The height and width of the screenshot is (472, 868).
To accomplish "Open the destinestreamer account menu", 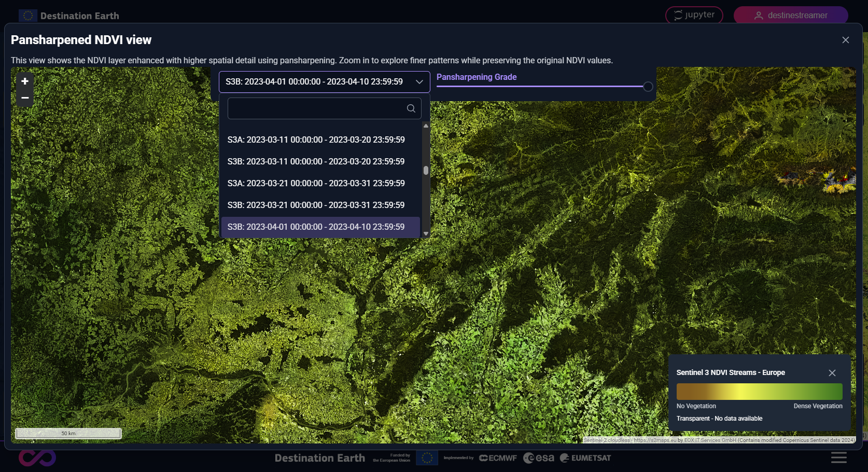I will click(x=791, y=15).
